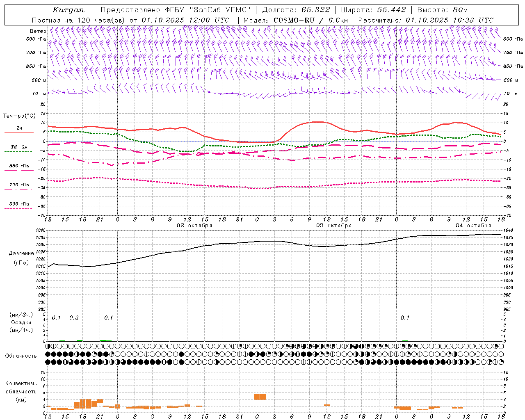Select the 500 гПа temperature legend entry
The height and width of the screenshot is (420, 525).
[x=19, y=204]
